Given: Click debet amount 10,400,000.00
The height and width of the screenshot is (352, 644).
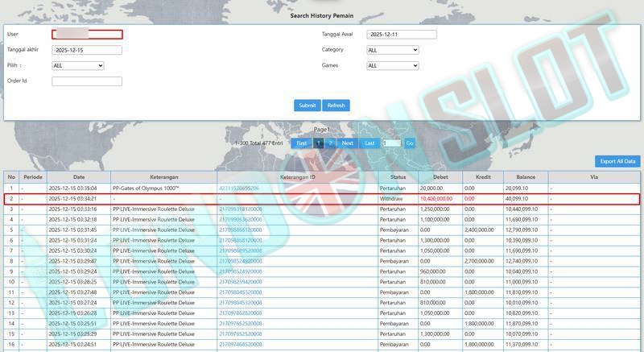Looking at the screenshot, I should tap(436, 199).
